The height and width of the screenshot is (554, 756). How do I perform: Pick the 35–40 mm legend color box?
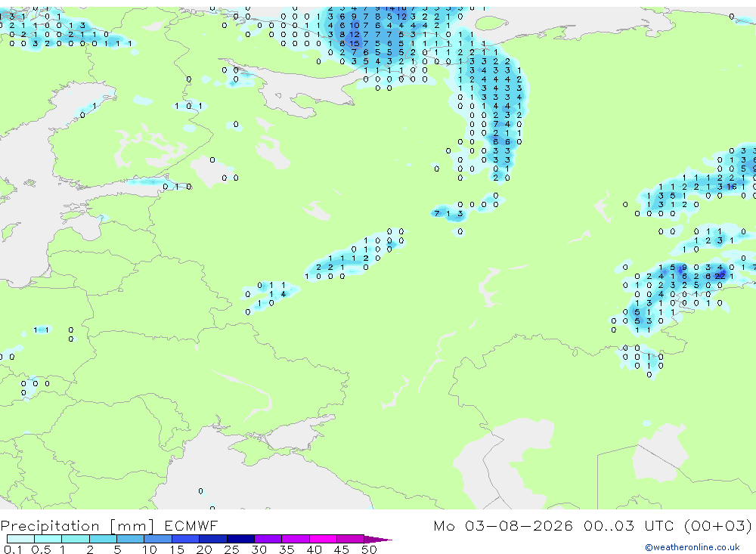295,539
